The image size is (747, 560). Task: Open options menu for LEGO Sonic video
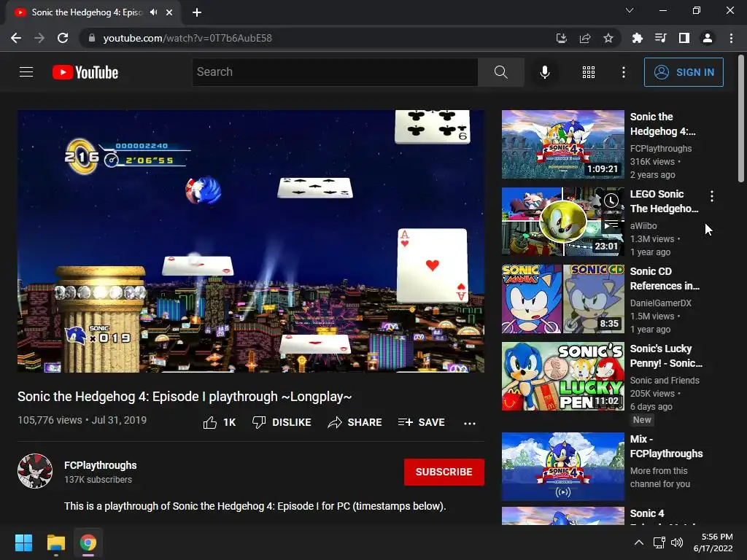pos(712,195)
